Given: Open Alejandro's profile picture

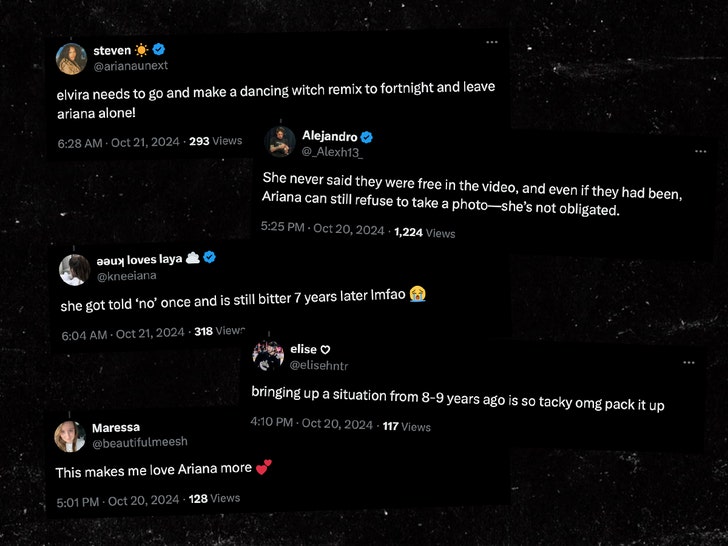Looking at the screenshot, I should coord(280,143).
